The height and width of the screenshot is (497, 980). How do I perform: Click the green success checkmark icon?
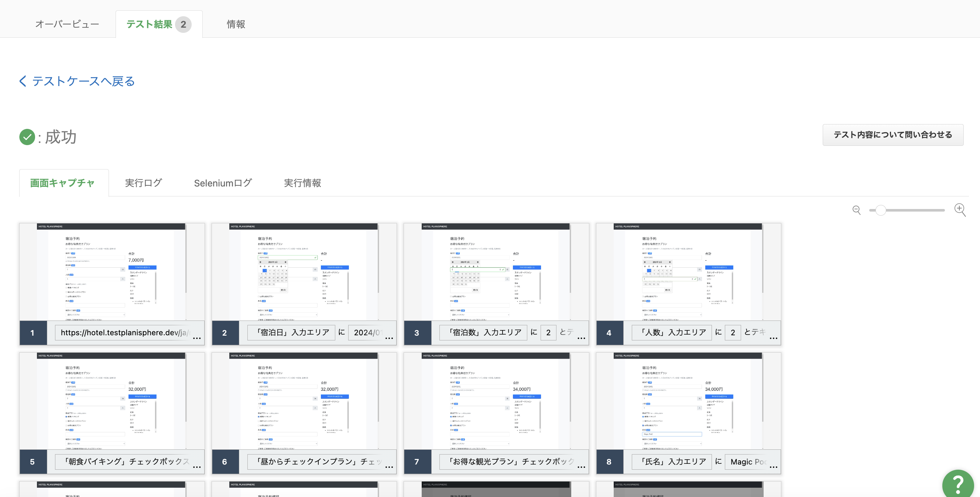[27, 137]
